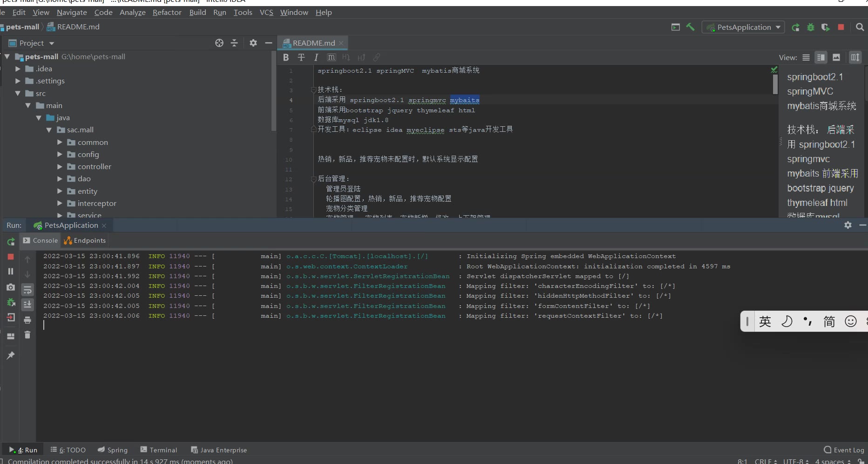This screenshot has width=868, height=464.
Task: Open PetsApplication run configuration dropdown
Action: coord(743,27)
